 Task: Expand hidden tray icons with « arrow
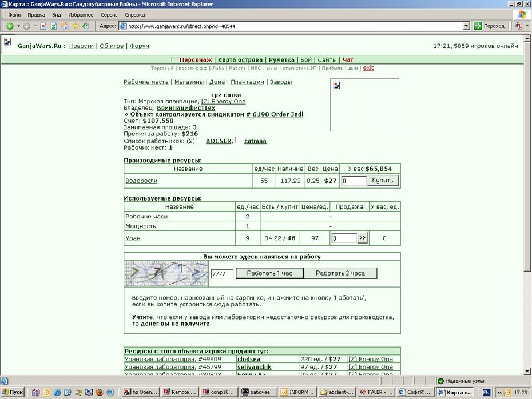pyautogui.click(x=499, y=393)
